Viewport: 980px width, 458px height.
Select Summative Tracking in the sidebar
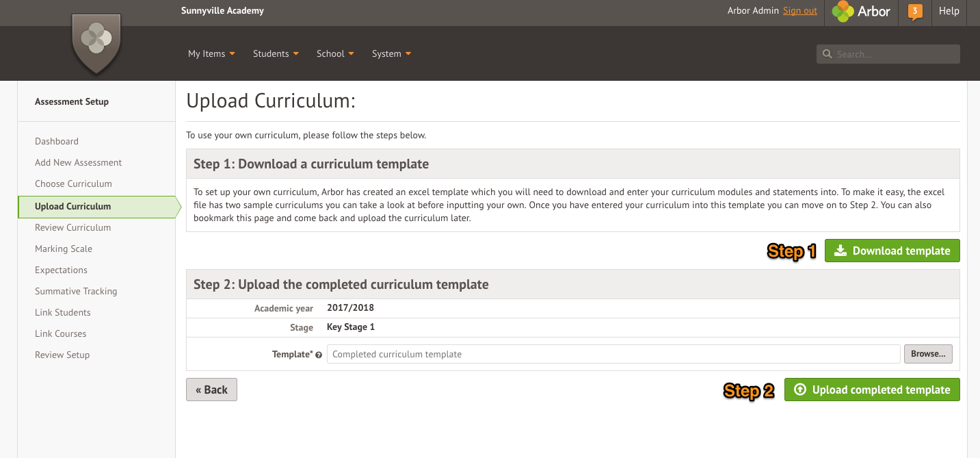point(76,291)
